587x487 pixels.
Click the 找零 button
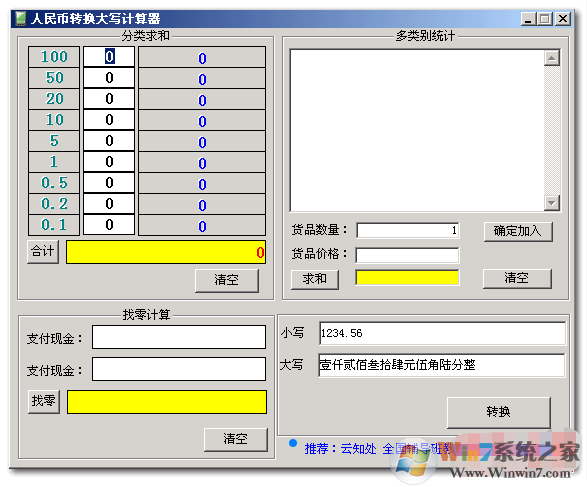(x=44, y=402)
